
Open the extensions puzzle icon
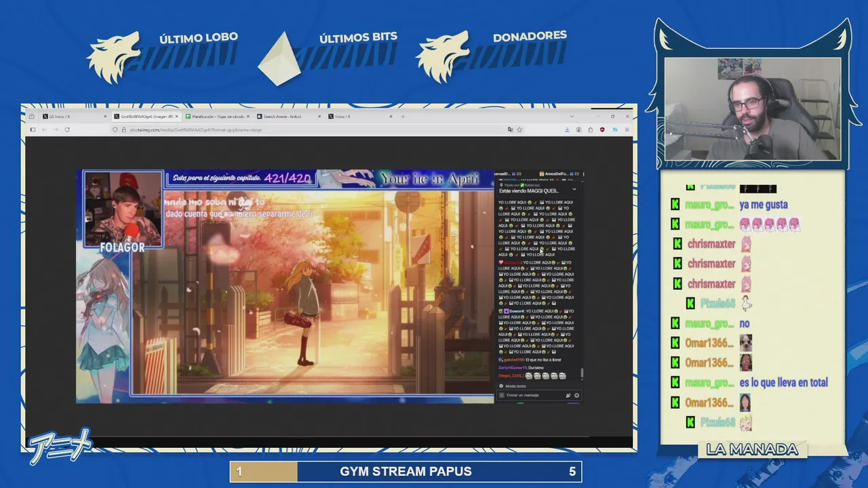click(590, 129)
